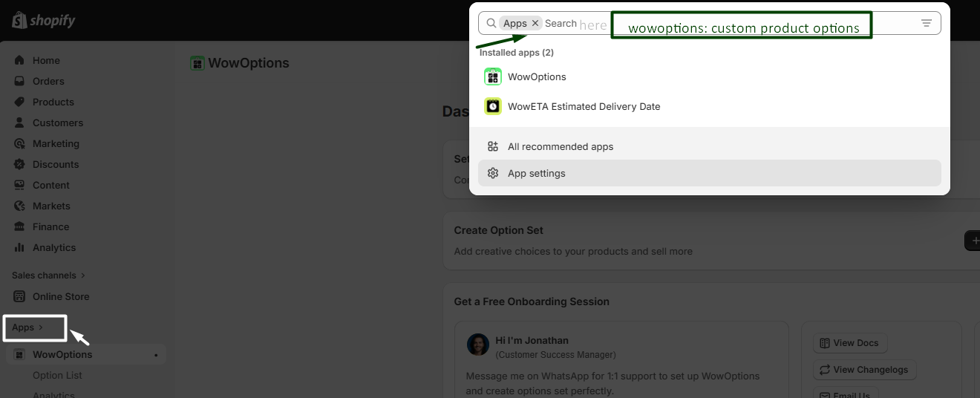Open the Products section
The width and height of the screenshot is (980, 398).
pyautogui.click(x=53, y=102)
